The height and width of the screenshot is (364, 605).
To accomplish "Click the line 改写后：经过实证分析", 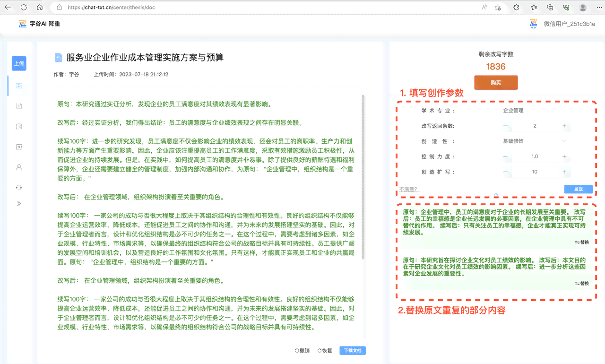I will [x=180, y=122].
